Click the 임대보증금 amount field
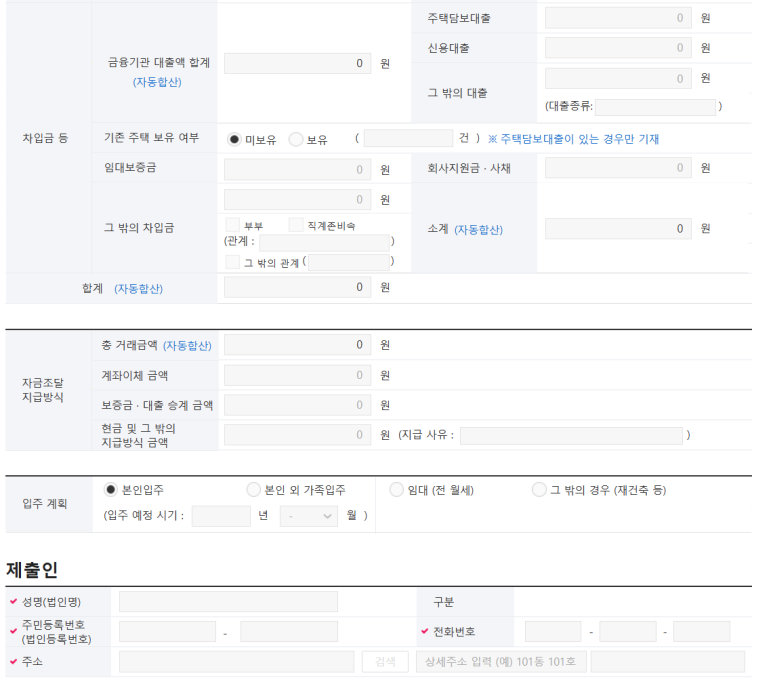Image resolution: width=773 pixels, height=686 pixels. [x=297, y=169]
